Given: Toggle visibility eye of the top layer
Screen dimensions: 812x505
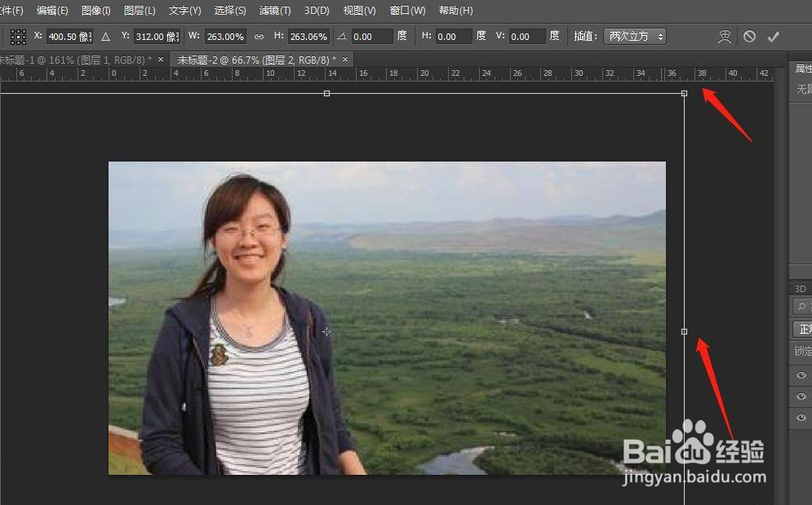Looking at the screenshot, I should coord(801,375).
